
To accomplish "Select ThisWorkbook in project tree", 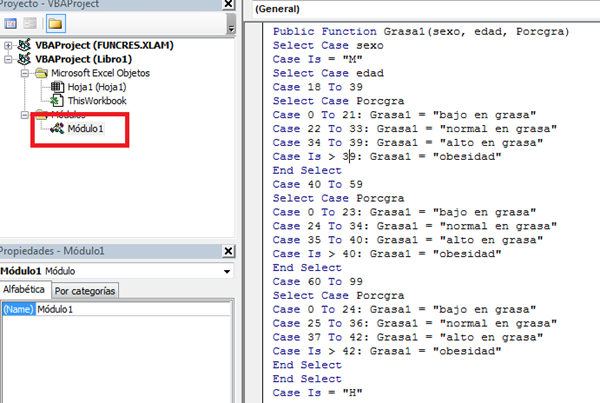I will (97, 101).
